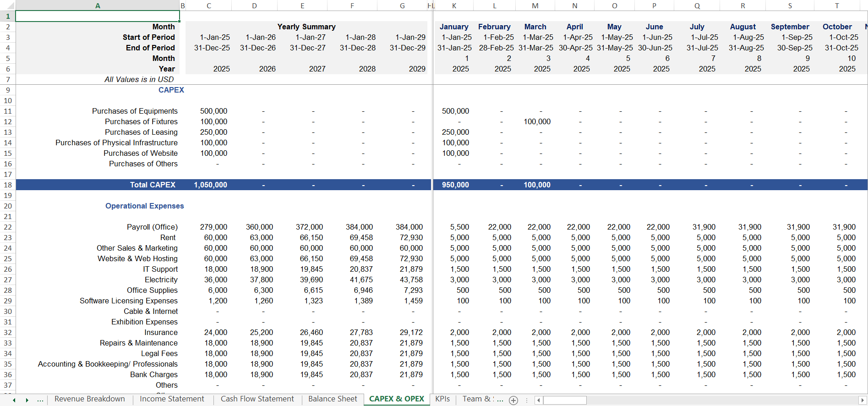
Task: Select column M header
Action: coord(535,5)
